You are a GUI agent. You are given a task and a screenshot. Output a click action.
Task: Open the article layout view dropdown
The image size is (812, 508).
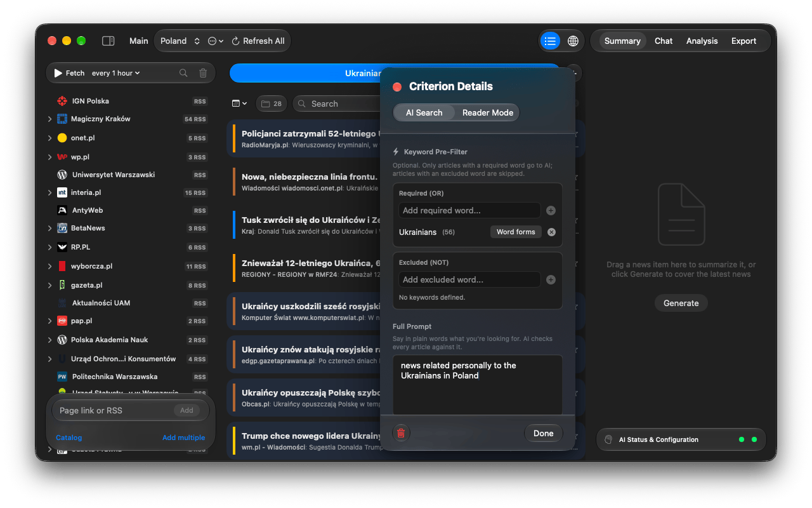tap(239, 104)
